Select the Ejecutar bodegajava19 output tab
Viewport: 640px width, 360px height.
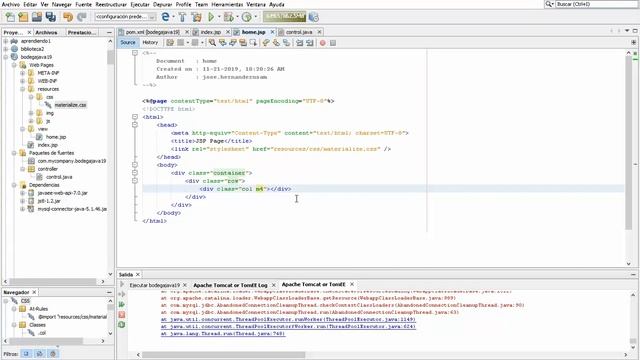coord(155,285)
